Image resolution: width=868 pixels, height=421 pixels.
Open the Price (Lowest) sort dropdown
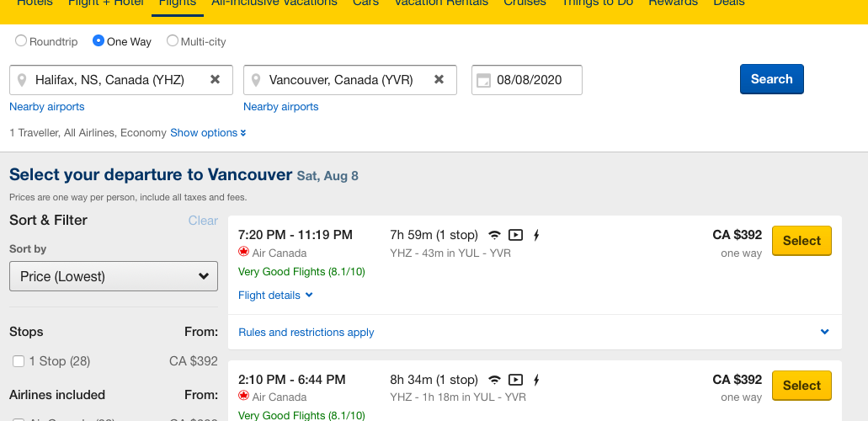114,276
